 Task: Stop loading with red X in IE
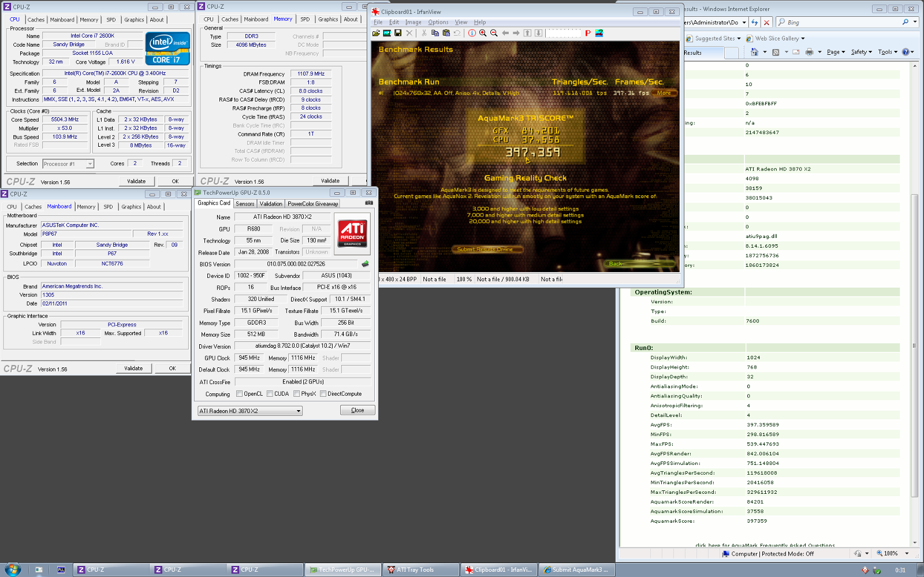(766, 23)
